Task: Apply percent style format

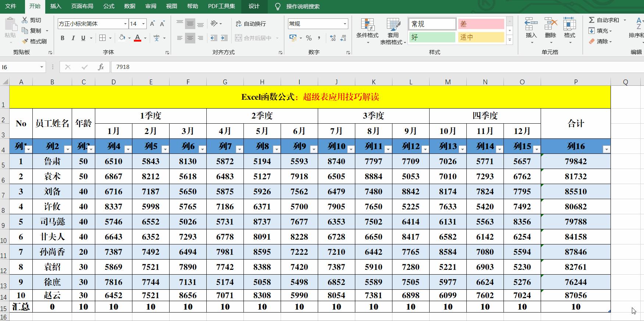Action: [309, 38]
